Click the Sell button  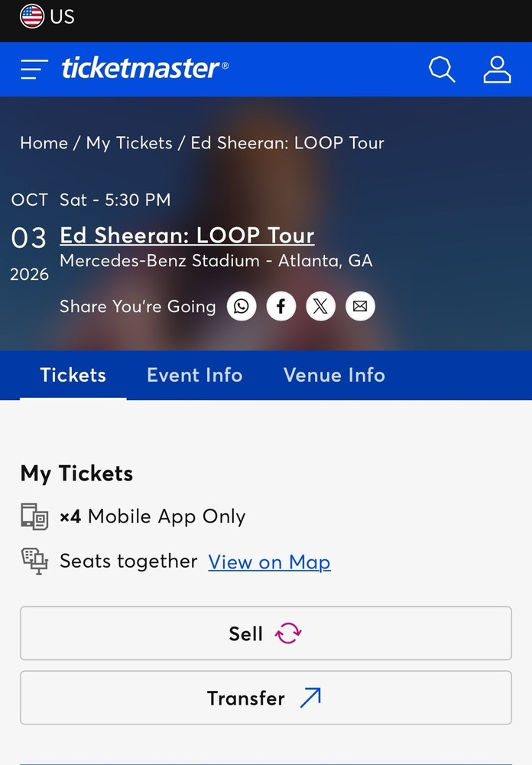click(266, 633)
